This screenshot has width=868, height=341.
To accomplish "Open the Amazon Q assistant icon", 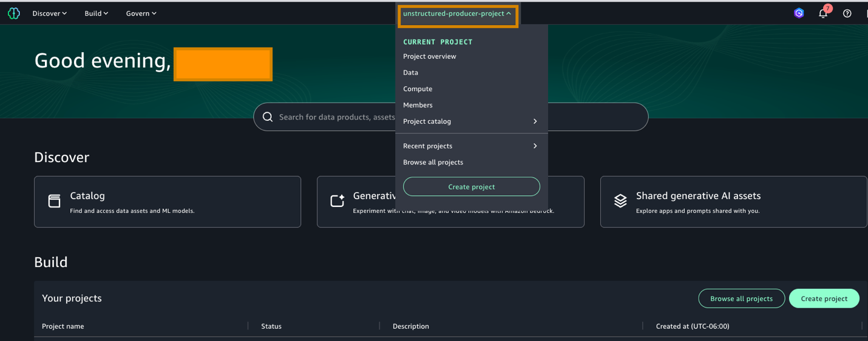I will [799, 13].
